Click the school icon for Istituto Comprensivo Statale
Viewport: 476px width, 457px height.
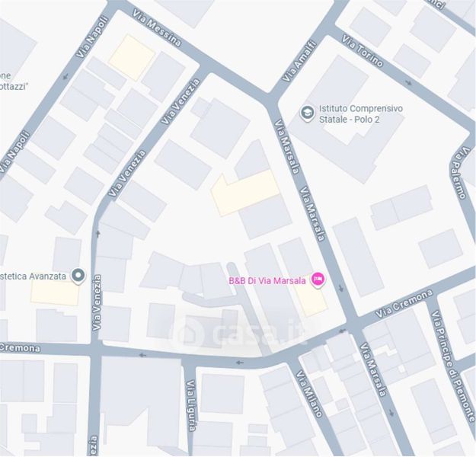coord(307,113)
